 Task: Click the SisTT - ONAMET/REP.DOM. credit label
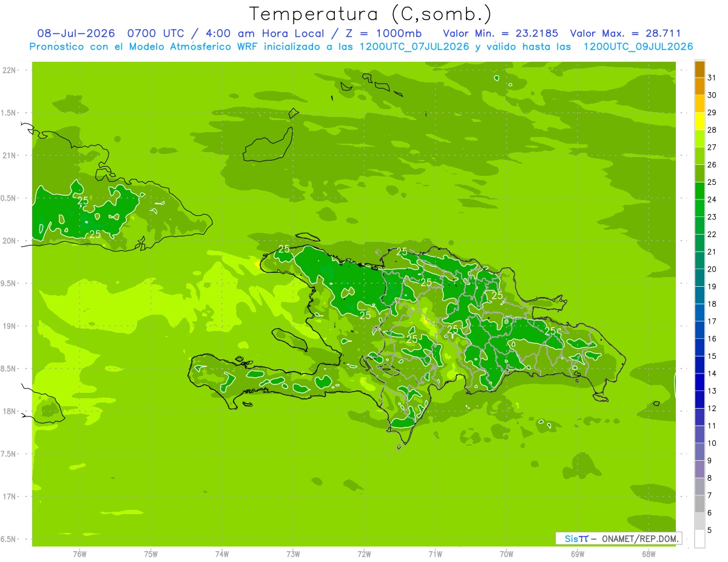[618, 538]
